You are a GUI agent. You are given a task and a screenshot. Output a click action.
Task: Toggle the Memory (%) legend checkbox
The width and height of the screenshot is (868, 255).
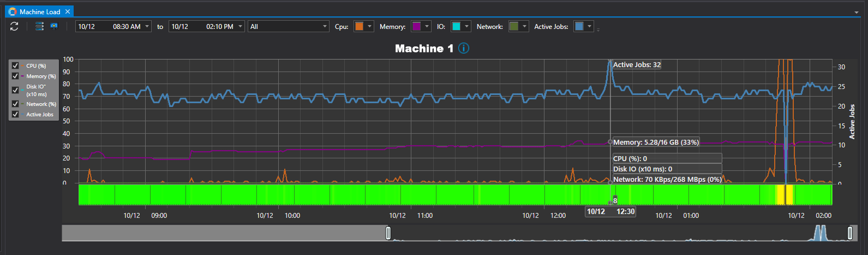[x=15, y=76]
